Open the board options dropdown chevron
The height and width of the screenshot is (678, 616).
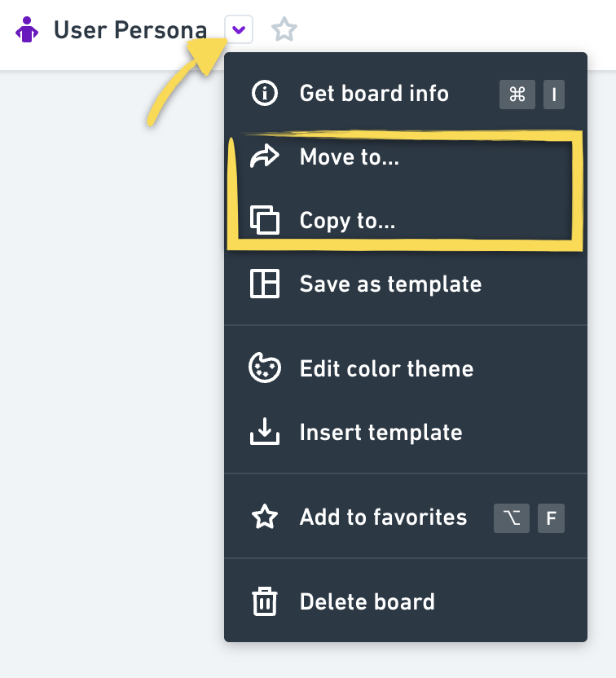click(239, 29)
